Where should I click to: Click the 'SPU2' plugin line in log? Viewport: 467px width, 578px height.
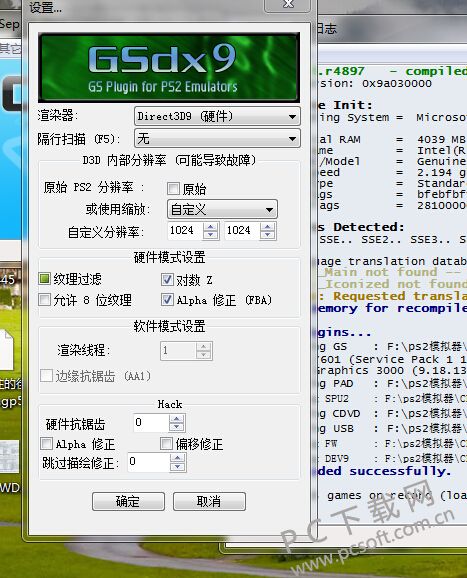(392, 399)
